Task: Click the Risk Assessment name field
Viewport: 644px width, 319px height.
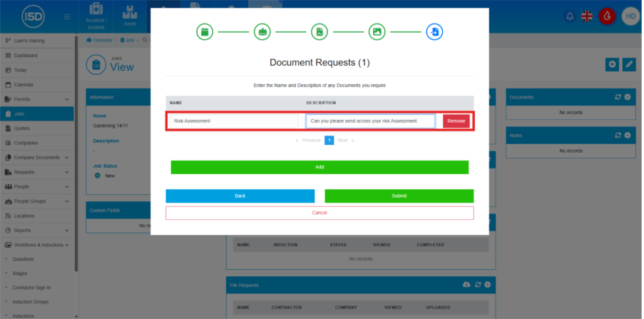Action: pyautogui.click(x=232, y=121)
